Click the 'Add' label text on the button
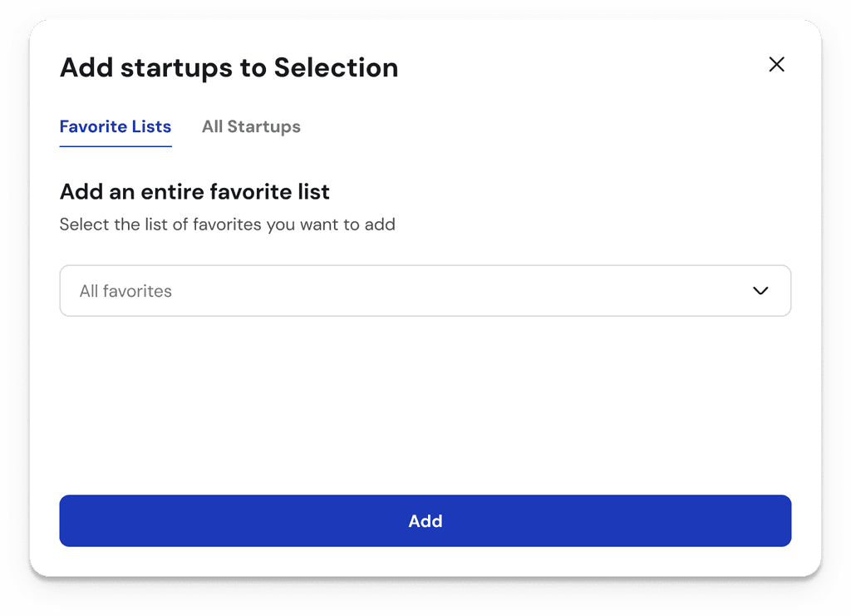851x616 pixels. pos(425,521)
